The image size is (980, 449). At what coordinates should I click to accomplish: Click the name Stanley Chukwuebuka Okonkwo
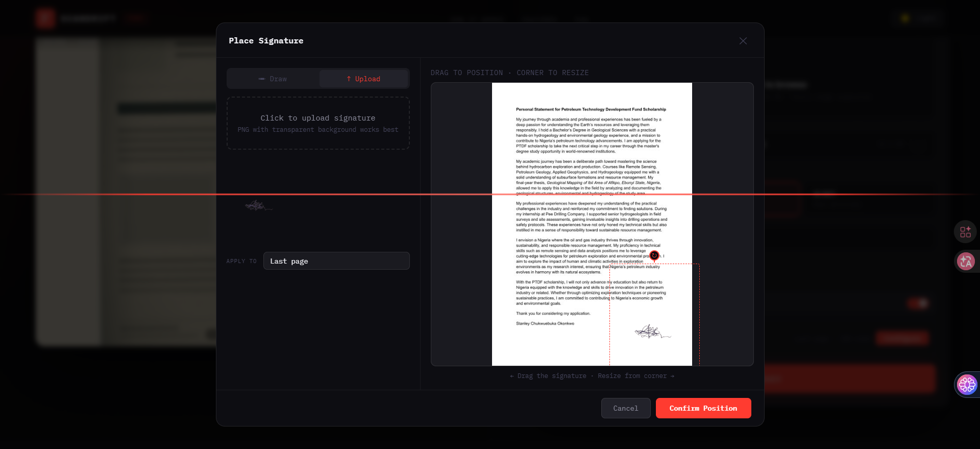[x=545, y=323]
